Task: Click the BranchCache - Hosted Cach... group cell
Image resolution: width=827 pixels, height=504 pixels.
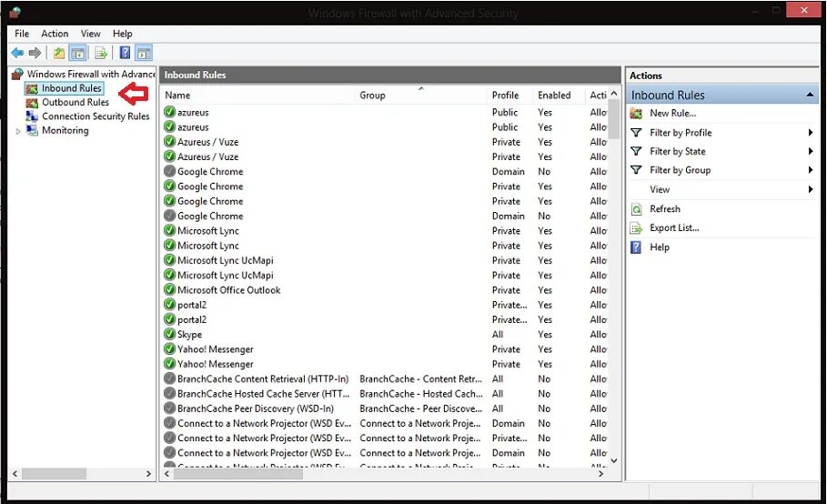Action: click(x=421, y=393)
